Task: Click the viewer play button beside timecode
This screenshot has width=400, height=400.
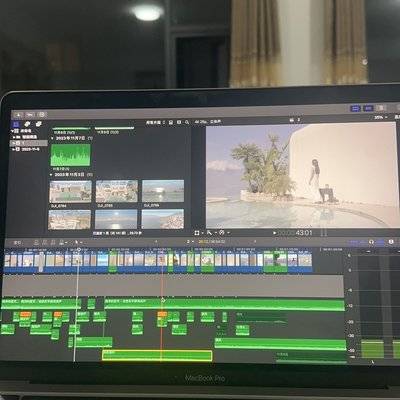Action: pos(274,233)
